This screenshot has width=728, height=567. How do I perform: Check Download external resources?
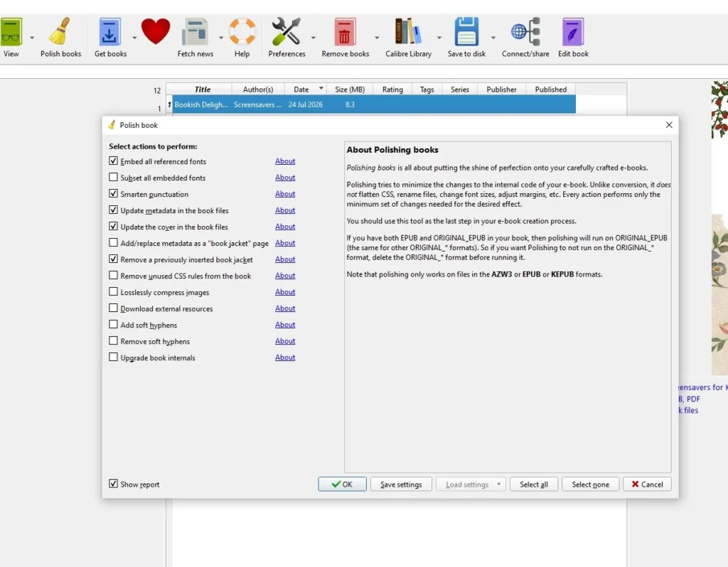(113, 308)
